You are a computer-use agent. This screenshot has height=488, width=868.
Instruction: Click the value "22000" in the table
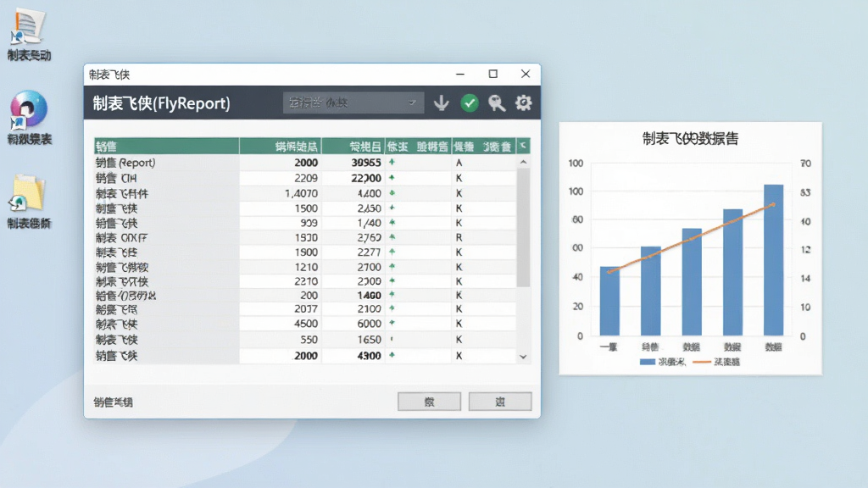pos(366,178)
